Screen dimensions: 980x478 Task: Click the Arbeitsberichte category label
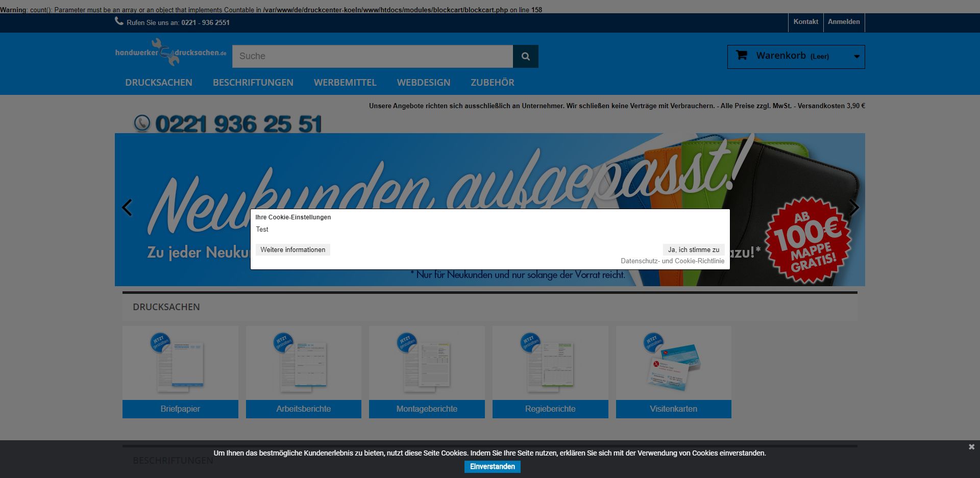coord(304,409)
